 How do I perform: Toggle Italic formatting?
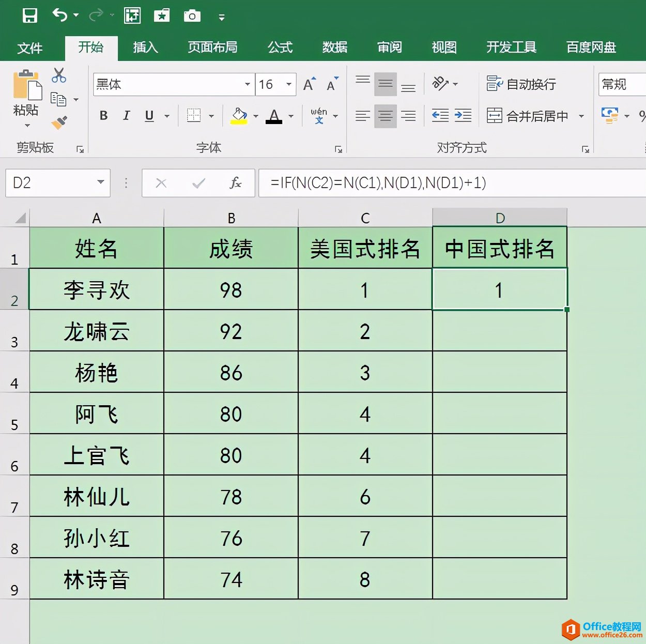[127, 116]
